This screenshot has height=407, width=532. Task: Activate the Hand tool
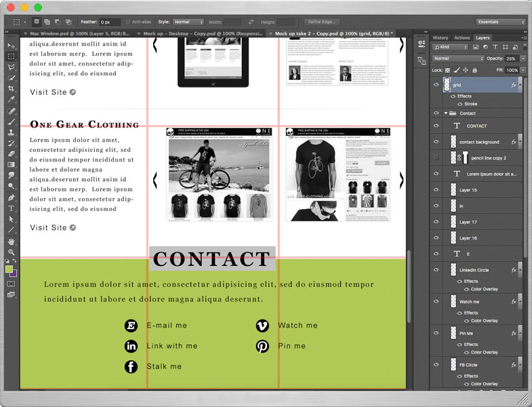coord(11,241)
